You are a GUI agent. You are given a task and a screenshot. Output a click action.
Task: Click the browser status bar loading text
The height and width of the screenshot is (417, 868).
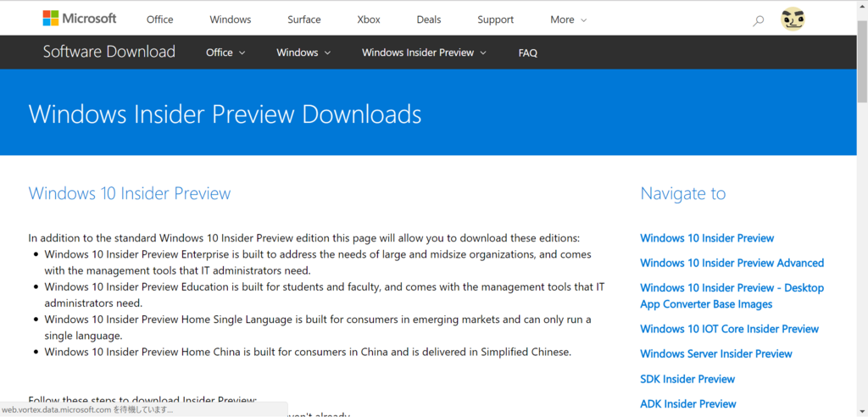click(87, 410)
